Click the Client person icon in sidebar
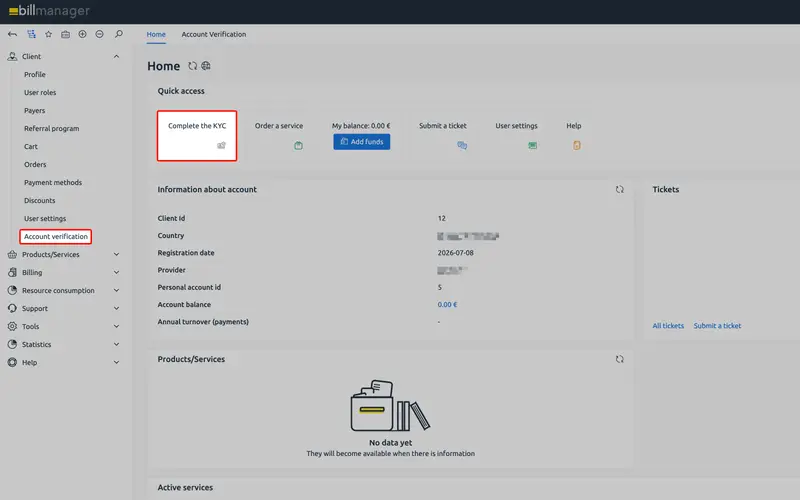Screen dimensions: 800x500 [12, 57]
